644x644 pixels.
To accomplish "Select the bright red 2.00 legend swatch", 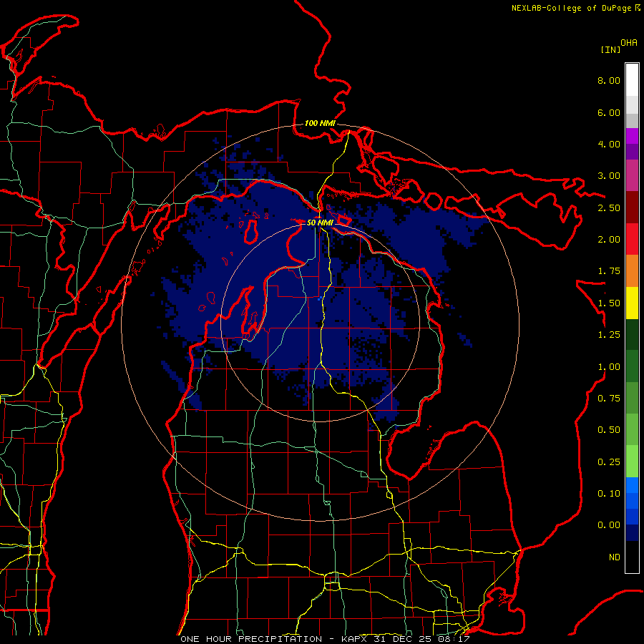I will [632, 239].
